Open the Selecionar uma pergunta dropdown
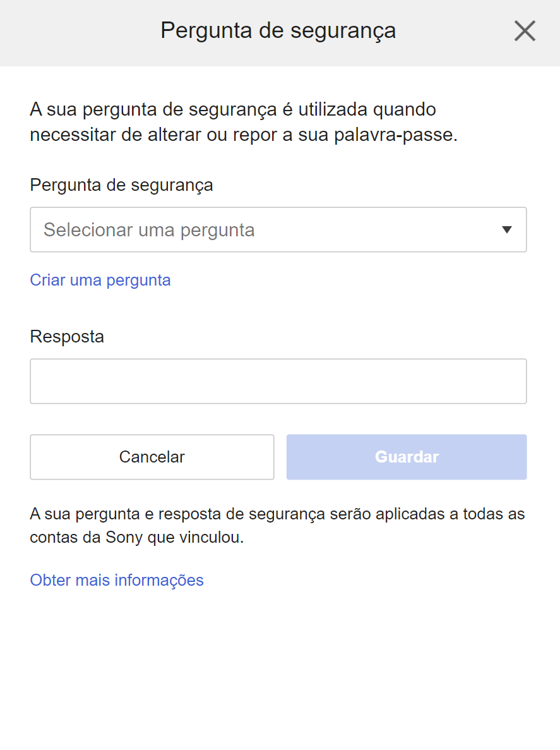The image size is (560, 750). 278,229
